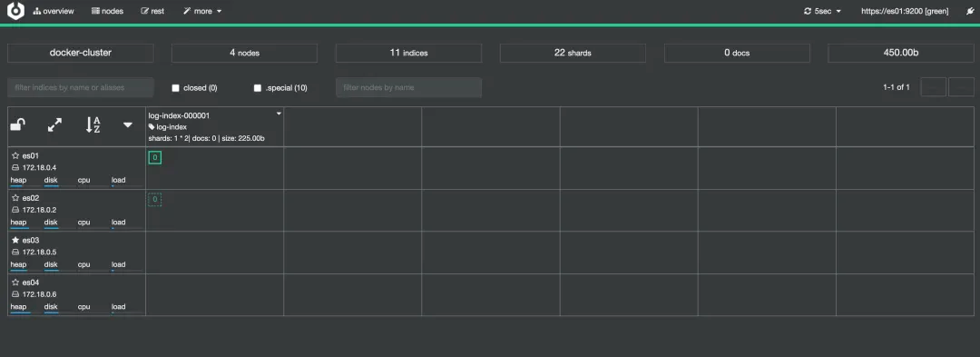Screen dimensions: 980x357
Task: Click the log-index alias tag
Action: tap(168, 127)
